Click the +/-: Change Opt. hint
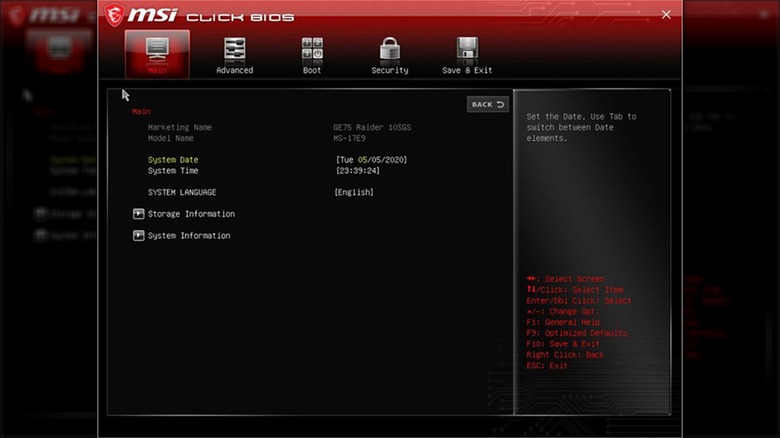 point(563,312)
